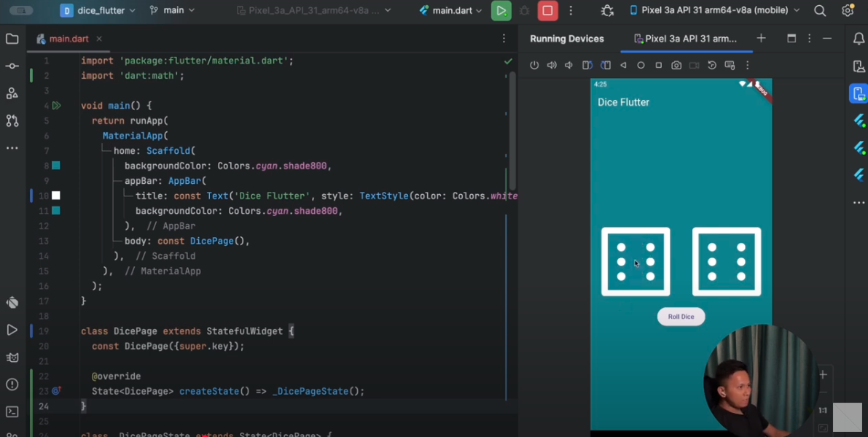Open cyan color swatch on line 8

tap(56, 166)
